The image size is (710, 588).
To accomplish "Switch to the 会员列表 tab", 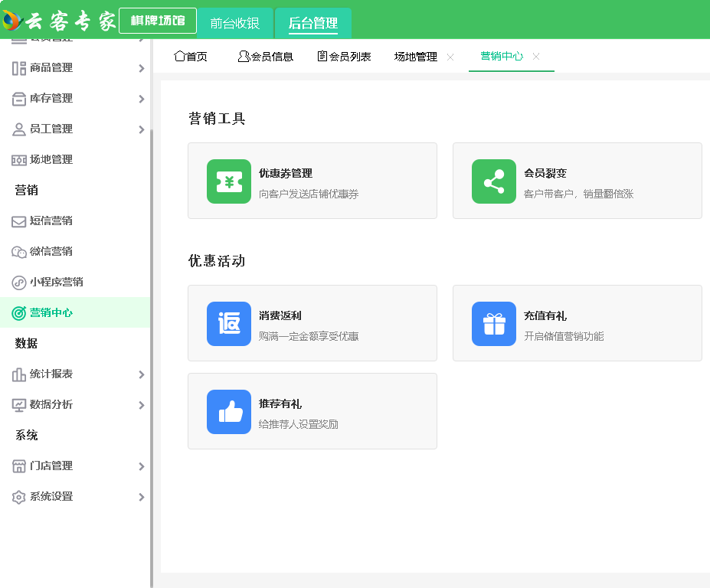I will pos(344,57).
